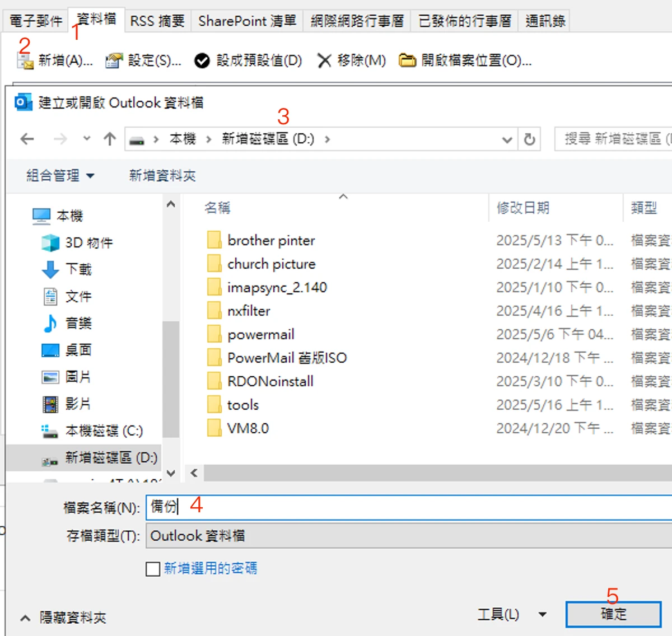Click the drive icon in address bar
This screenshot has height=636, width=672.
click(x=137, y=140)
